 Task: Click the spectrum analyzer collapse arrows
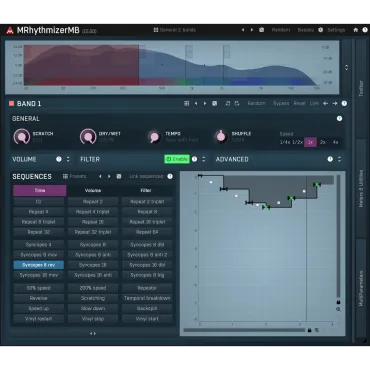click(346, 67)
